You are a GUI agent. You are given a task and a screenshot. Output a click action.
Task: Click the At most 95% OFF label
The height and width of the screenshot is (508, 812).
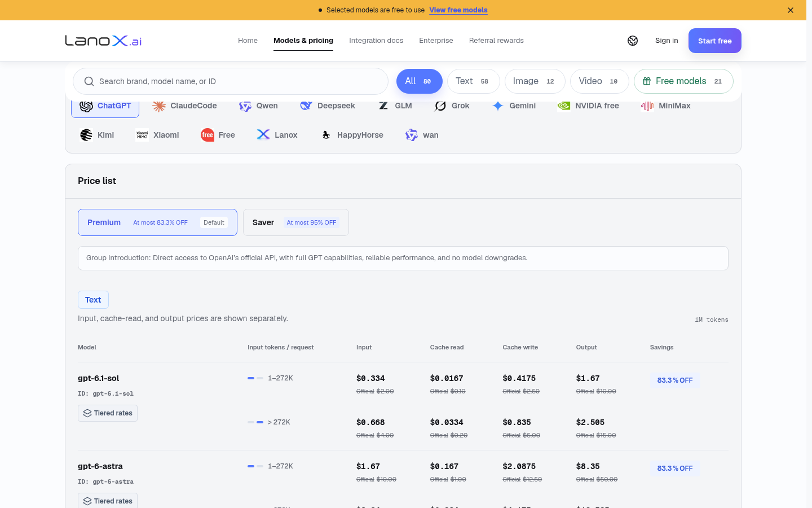click(311, 222)
